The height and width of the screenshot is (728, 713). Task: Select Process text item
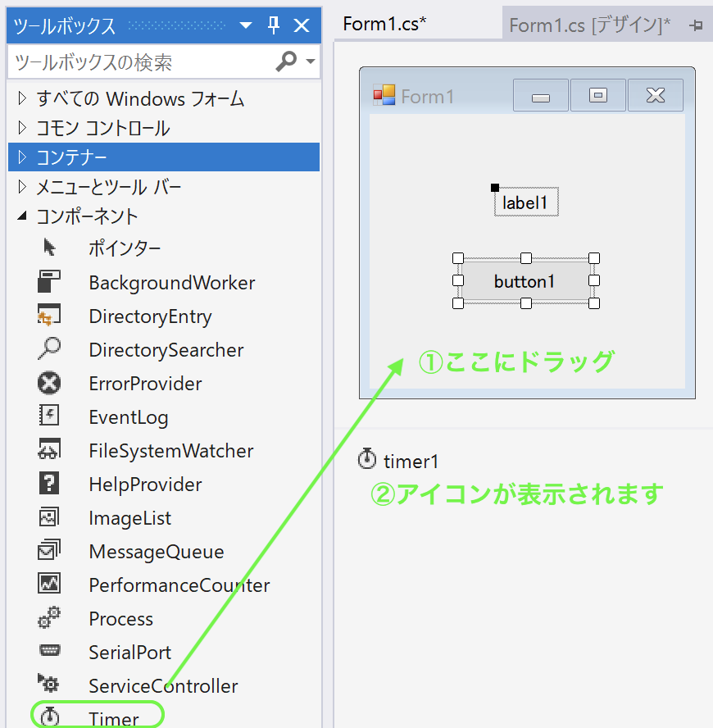click(120, 619)
